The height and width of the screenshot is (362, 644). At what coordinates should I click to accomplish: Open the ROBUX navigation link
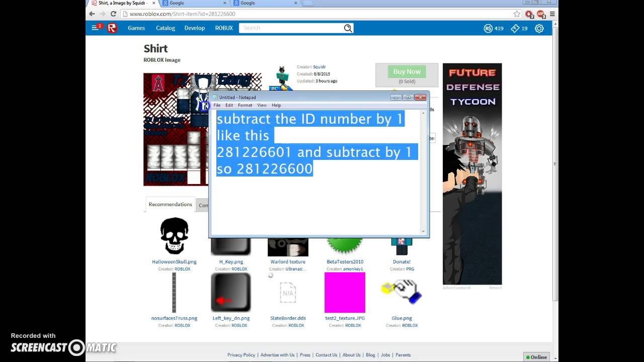(224, 28)
